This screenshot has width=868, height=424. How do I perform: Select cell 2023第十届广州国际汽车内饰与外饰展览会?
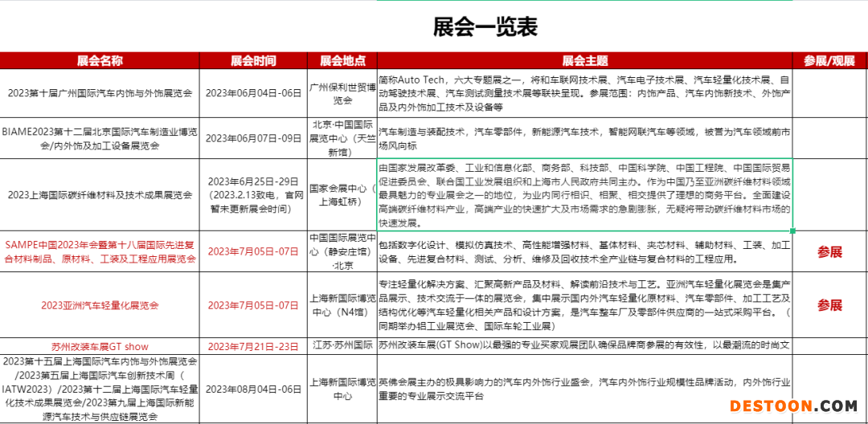pyautogui.click(x=100, y=93)
